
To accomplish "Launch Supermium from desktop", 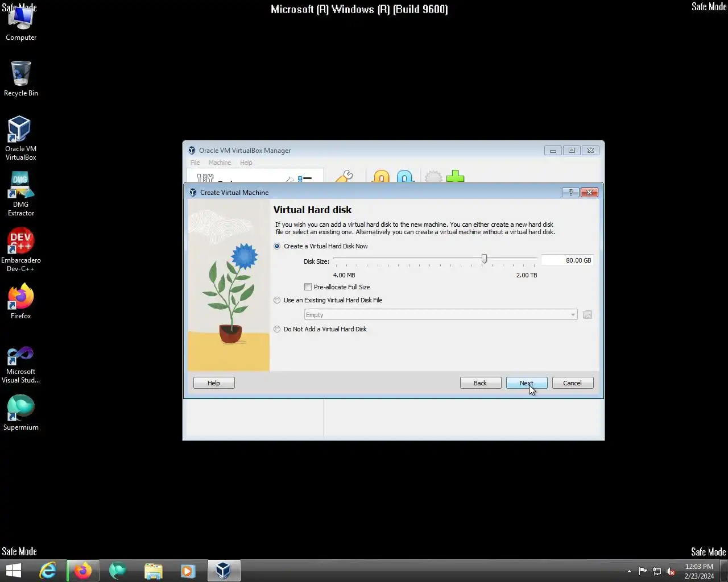I will [21, 412].
